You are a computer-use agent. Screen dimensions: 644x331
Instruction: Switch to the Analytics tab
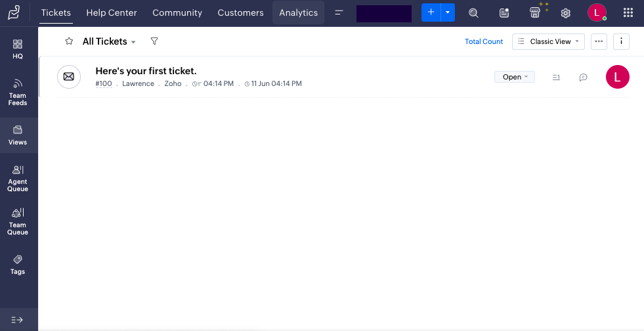(298, 12)
